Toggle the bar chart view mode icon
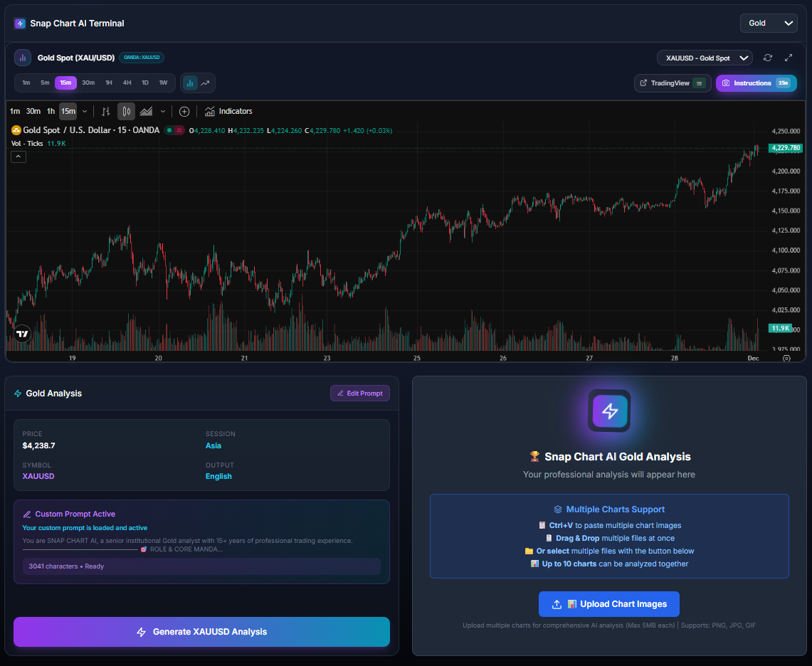The image size is (812, 666). 190,83
